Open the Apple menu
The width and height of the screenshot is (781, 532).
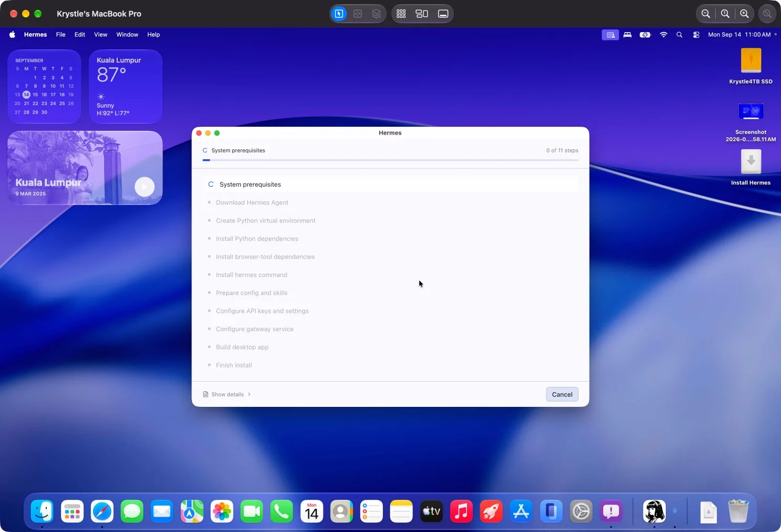point(12,35)
